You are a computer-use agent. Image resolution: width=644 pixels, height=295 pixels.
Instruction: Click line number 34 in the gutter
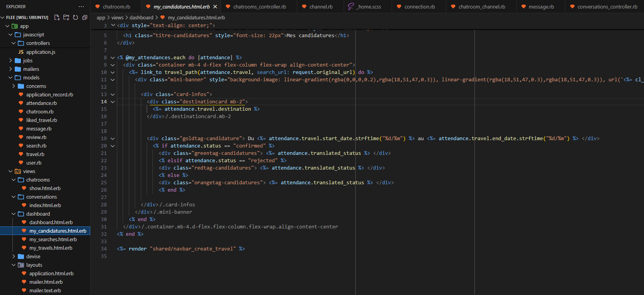pos(104,249)
